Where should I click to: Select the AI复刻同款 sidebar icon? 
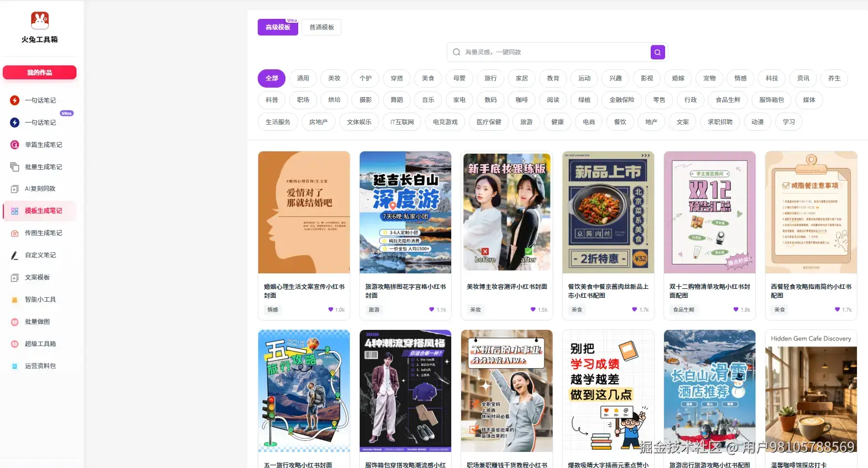click(15, 189)
